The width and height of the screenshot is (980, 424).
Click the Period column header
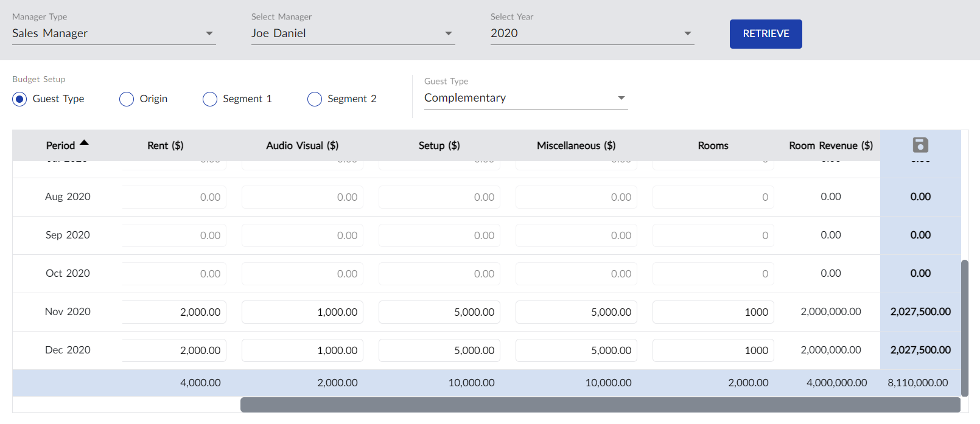coord(60,145)
